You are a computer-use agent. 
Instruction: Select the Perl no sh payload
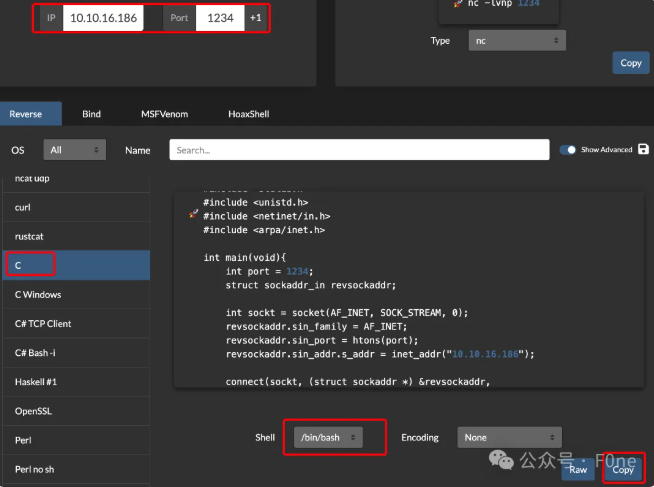pyautogui.click(x=76, y=469)
